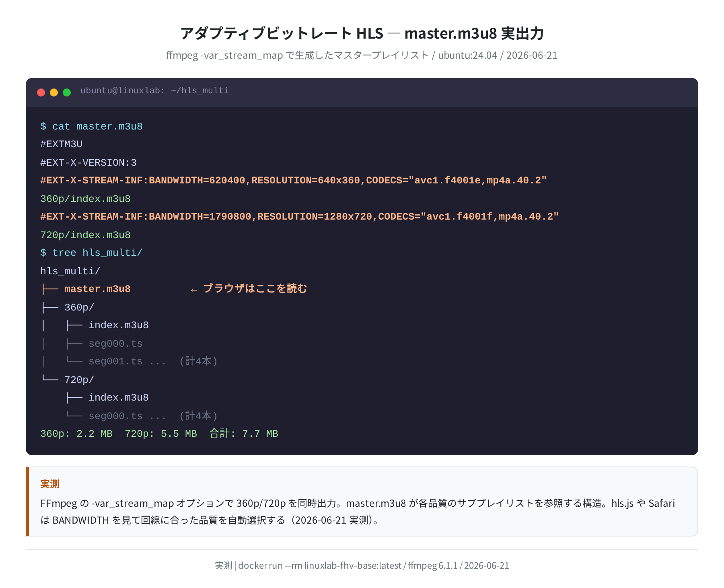Click the BANDWIDTH=1790800 stream-inf line
The height and width of the screenshot is (588, 724).
(299, 216)
